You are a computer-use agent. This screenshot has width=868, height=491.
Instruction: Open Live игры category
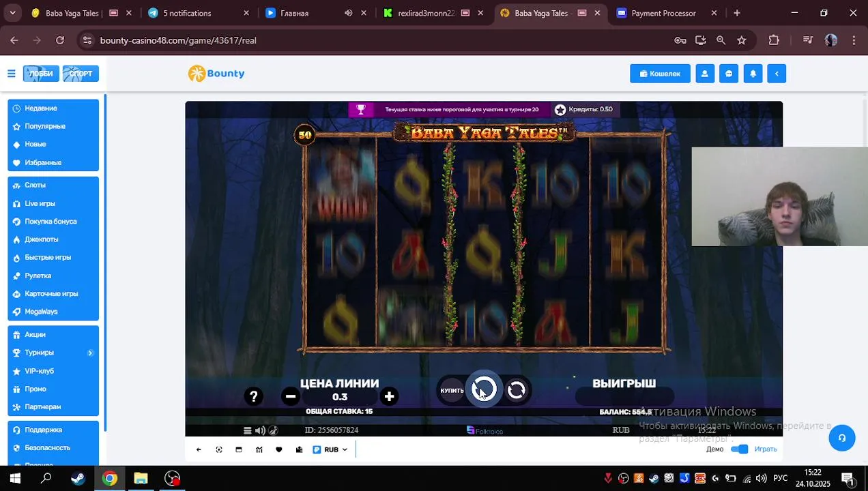(53, 203)
